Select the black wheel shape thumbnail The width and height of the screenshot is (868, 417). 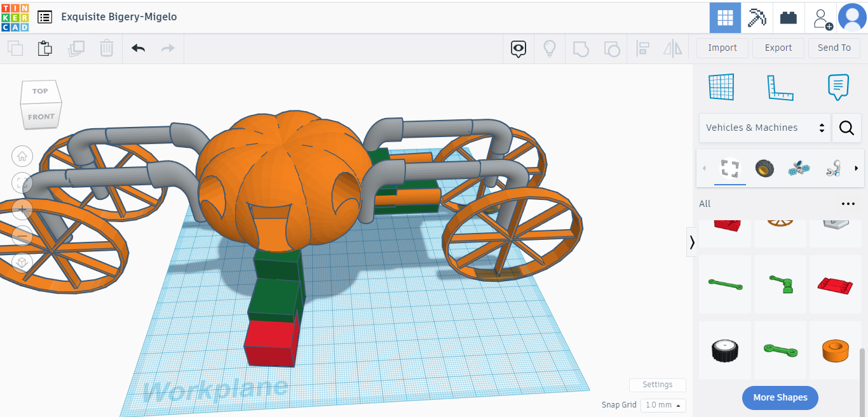pos(725,350)
